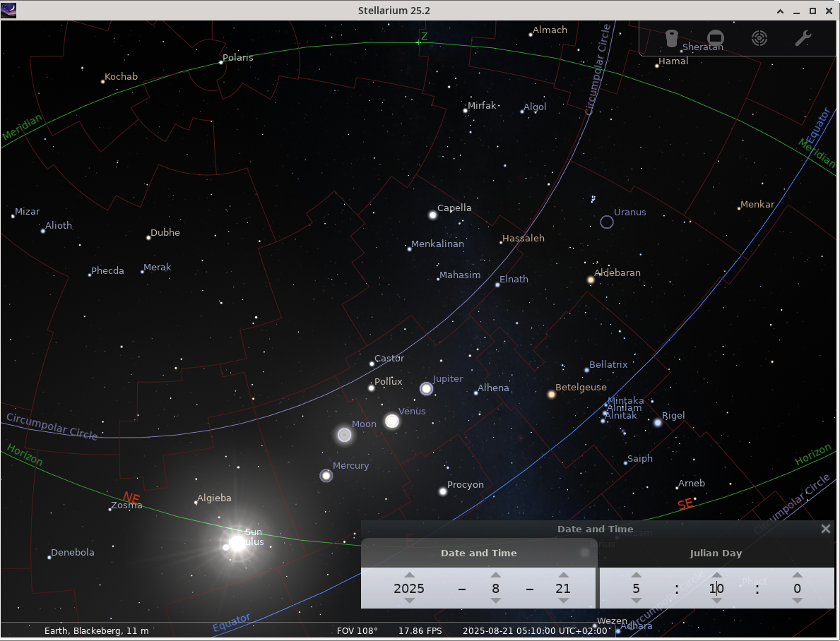Viewport: 840px width, 641px height.
Task: Select the star Alioth
Action: (43, 232)
